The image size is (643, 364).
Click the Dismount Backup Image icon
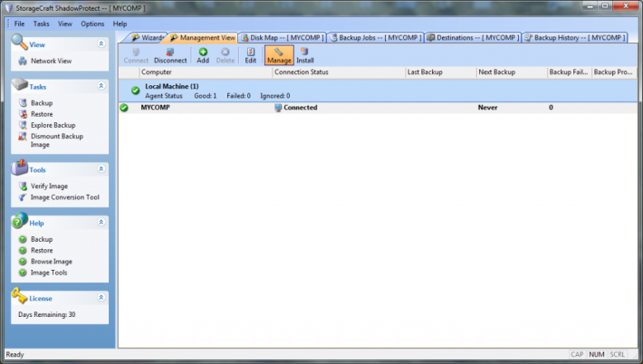tap(23, 137)
